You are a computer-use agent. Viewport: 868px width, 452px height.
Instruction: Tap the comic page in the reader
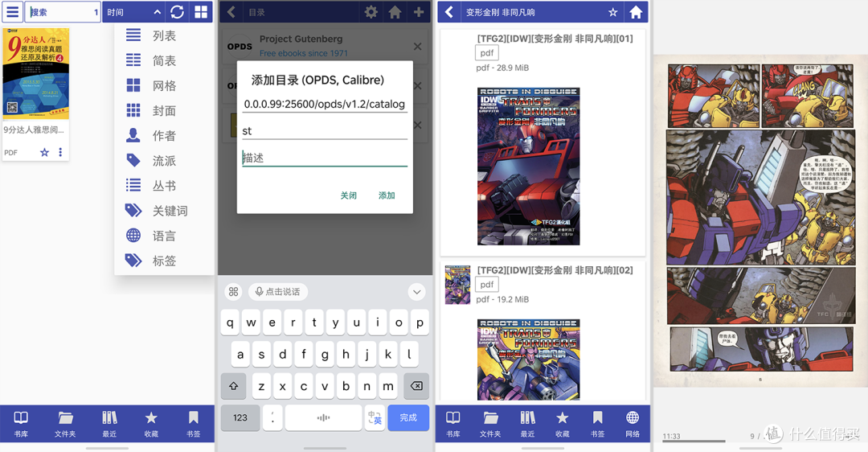(760, 220)
